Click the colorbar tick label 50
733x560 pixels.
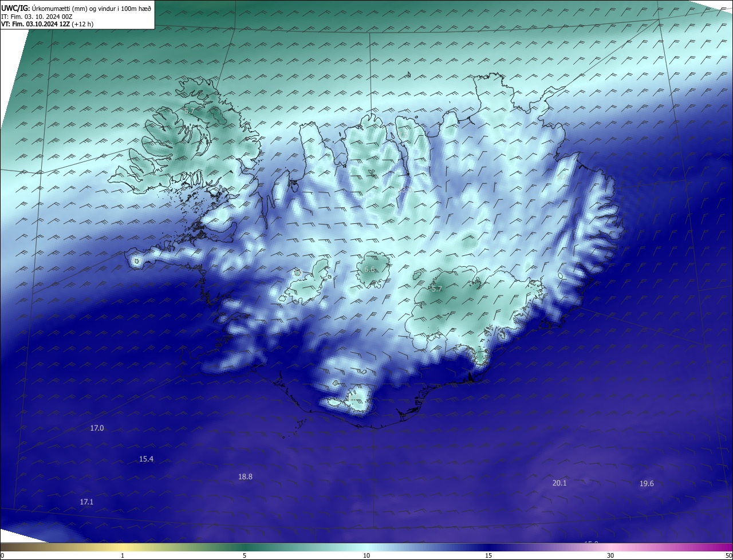[x=729, y=555]
